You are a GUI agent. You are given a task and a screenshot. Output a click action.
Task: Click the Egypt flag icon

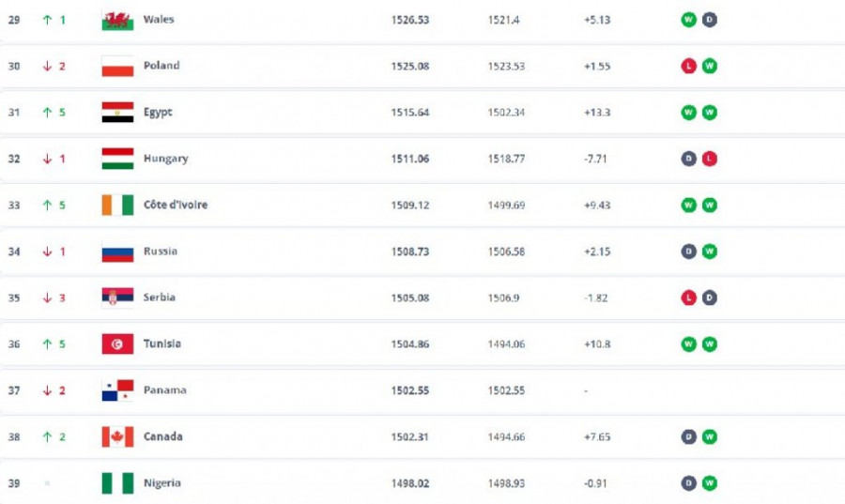pos(117,113)
